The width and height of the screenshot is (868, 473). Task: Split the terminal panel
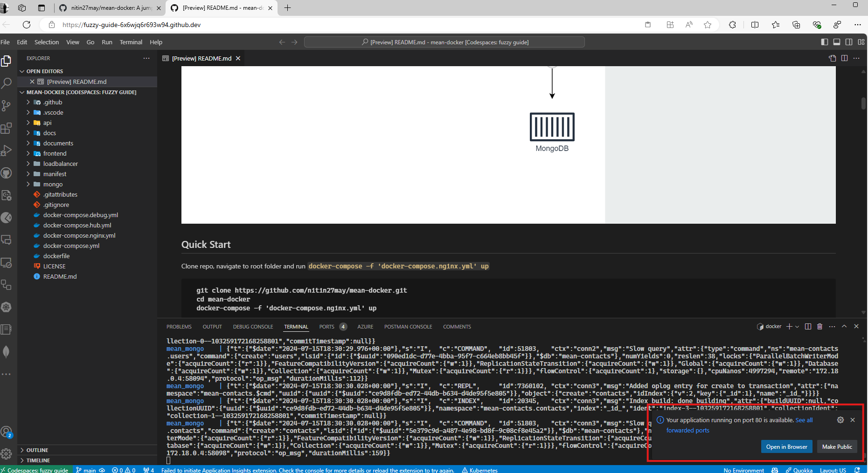tap(808, 326)
